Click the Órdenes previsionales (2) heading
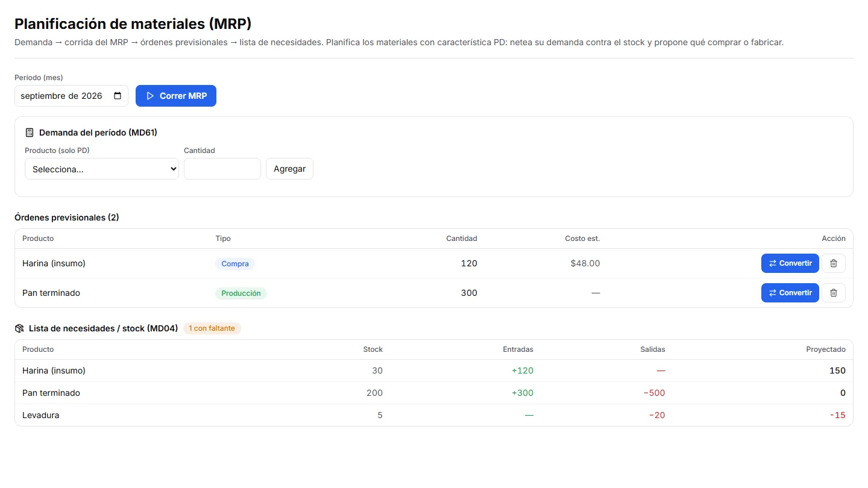This screenshot has width=868, height=488. pos(67,217)
